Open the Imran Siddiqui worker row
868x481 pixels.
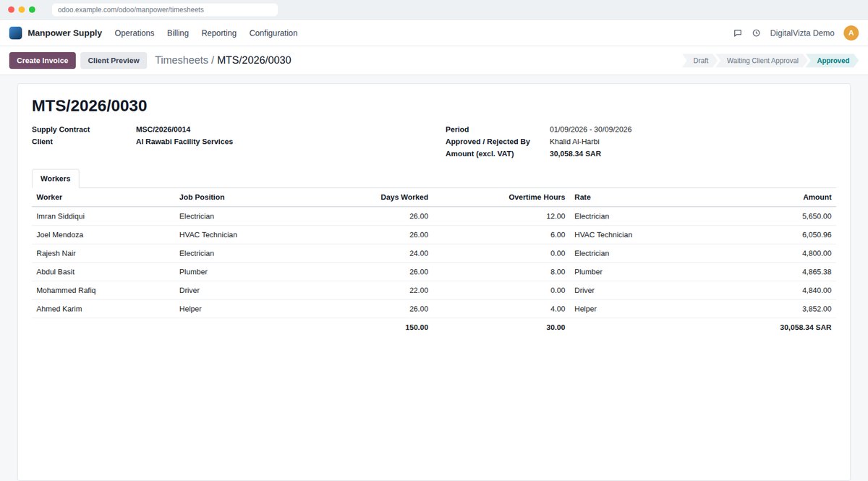434,216
